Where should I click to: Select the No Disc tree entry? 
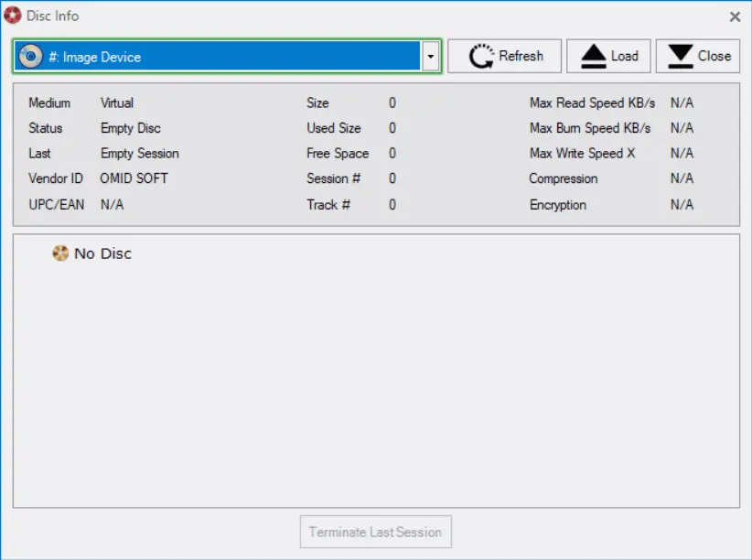tap(102, 253)
